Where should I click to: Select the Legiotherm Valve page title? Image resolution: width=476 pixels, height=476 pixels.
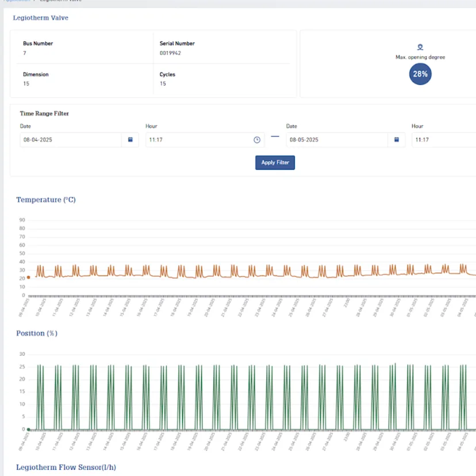[x=41, y=18]
